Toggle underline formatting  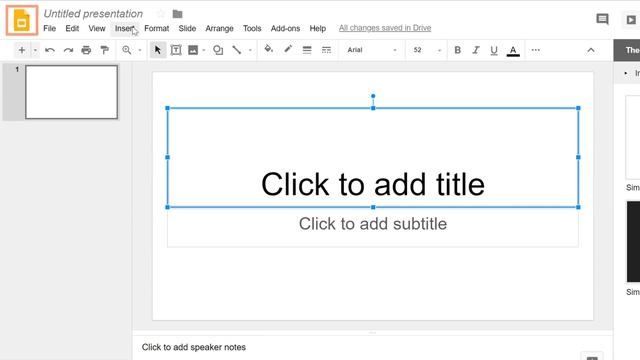click(x=494, y=50)
